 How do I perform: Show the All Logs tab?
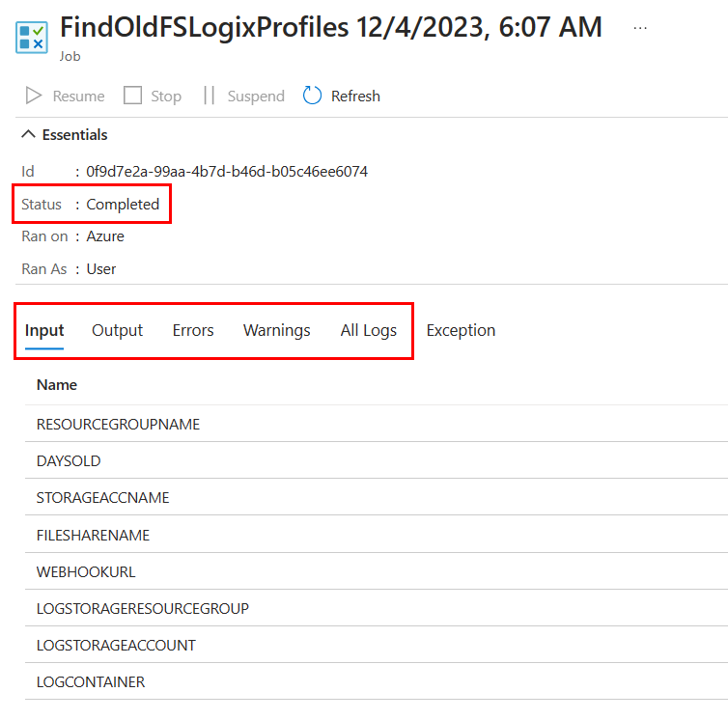click(x=368, y=330)
